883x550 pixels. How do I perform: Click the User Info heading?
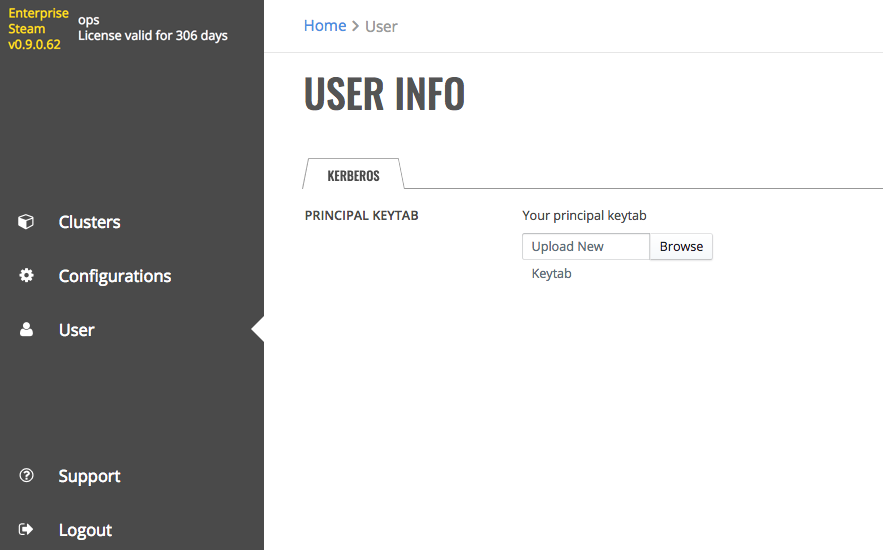(x=384, y=93)
